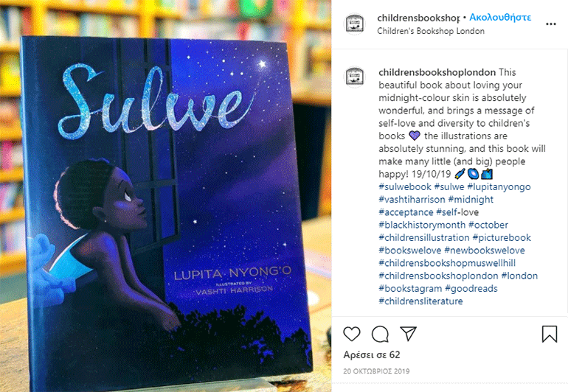Click caption profile avatar

[355, 77]
